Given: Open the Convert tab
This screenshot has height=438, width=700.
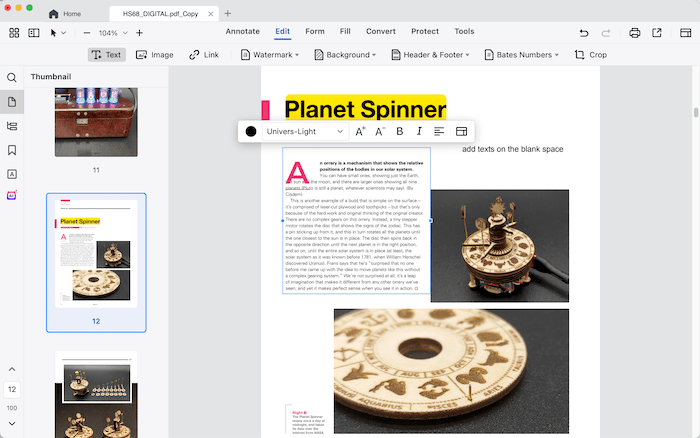Looking at the screenshot, I should tap(380, 32).
